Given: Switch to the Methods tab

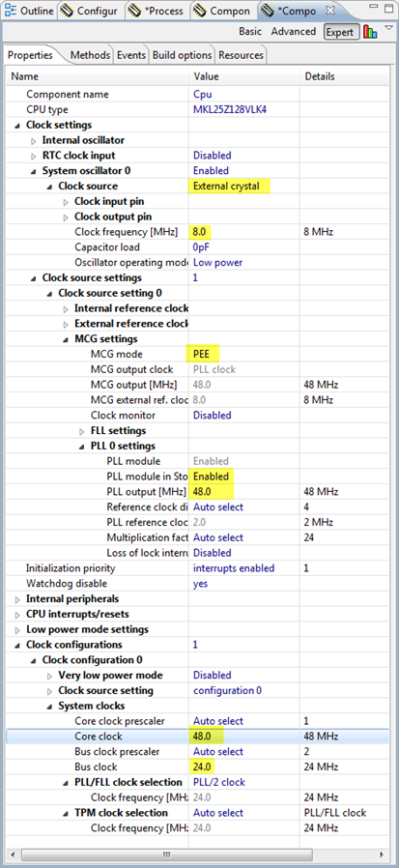Looking at the screenshot, I should point(90,55).
